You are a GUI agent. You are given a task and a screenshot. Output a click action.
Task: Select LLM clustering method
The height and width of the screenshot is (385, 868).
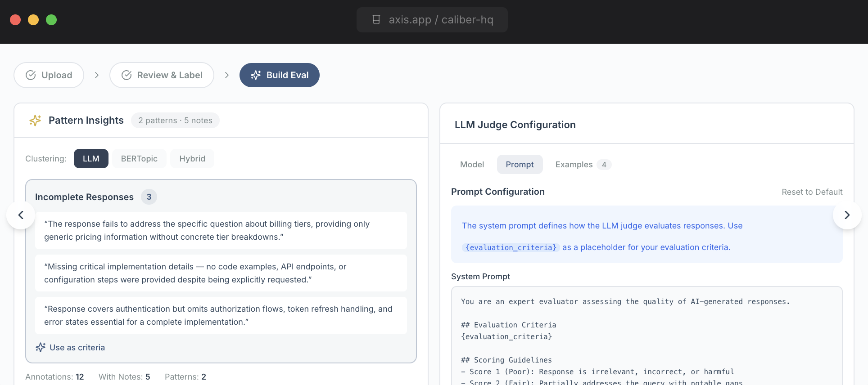(91, 158)
